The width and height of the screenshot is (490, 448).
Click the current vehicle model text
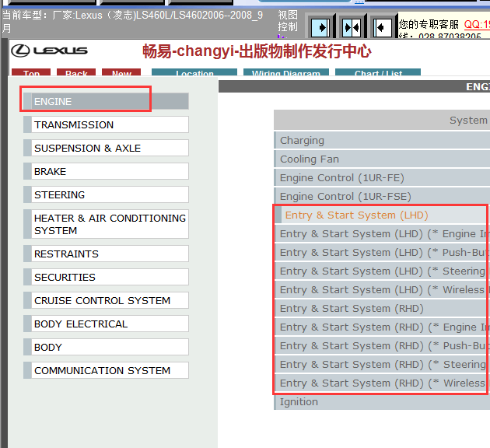click(132, 21)
